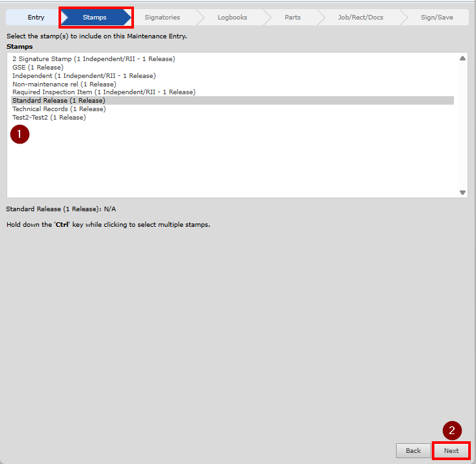Open the Parts wizard step
The height and width of the screenshot is (464, 476).
pos(293,18)
